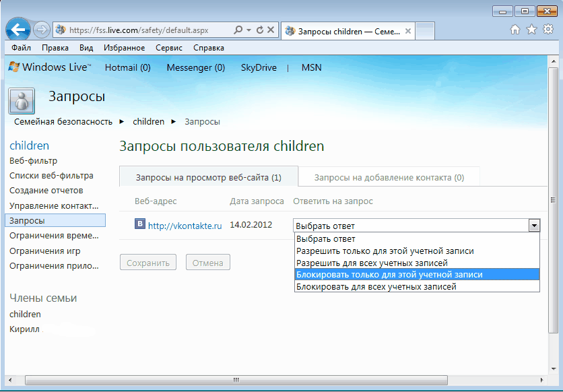Image resolution: width=563 pixels, height=392 pixels.
Task: Click the vertical scrollbar up arrow
Action: click(554, 61)
